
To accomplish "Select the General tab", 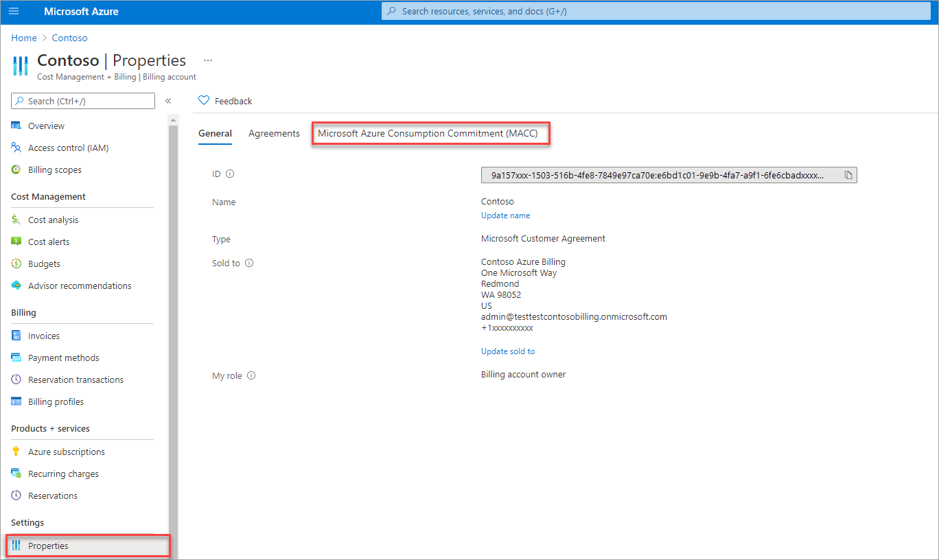I will click(x=215, y=134).
